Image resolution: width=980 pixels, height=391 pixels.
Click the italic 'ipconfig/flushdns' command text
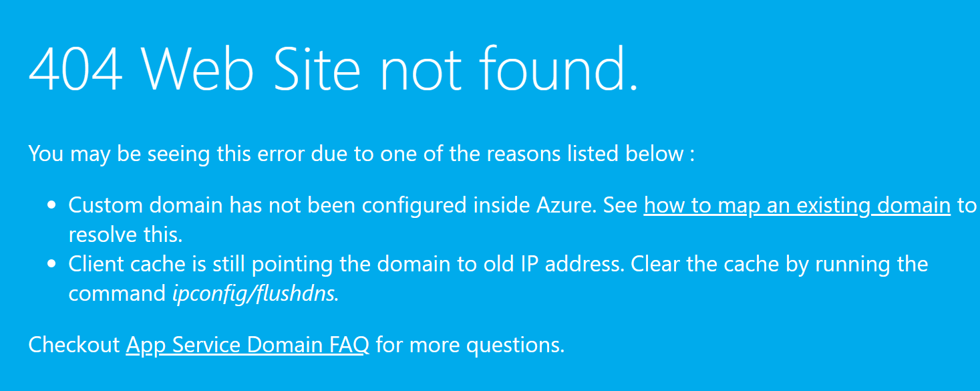pos(254,293)
